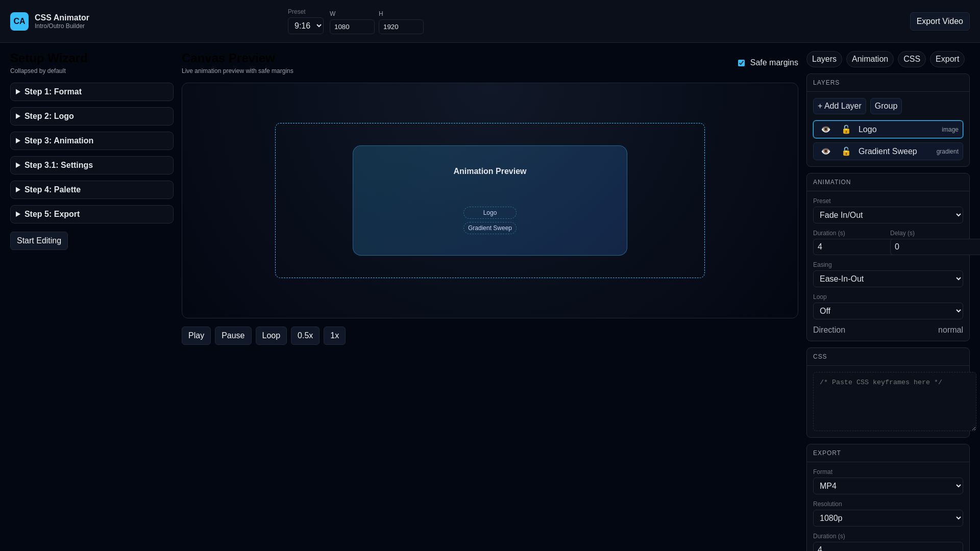Viewport: 980px width, 551px height.
Task: Click the Delay (s) field
Action: (935, 247)
